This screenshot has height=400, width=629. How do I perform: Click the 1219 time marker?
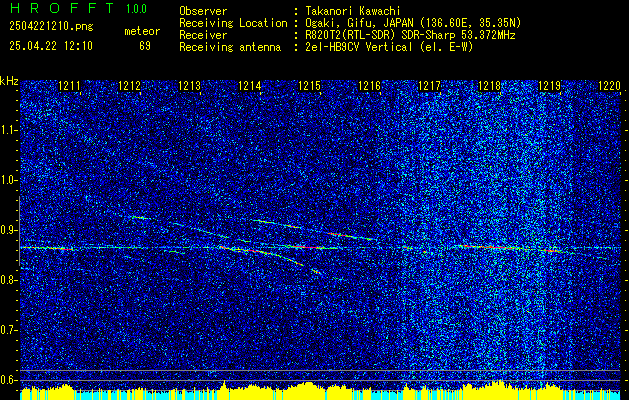pos(549,85)
